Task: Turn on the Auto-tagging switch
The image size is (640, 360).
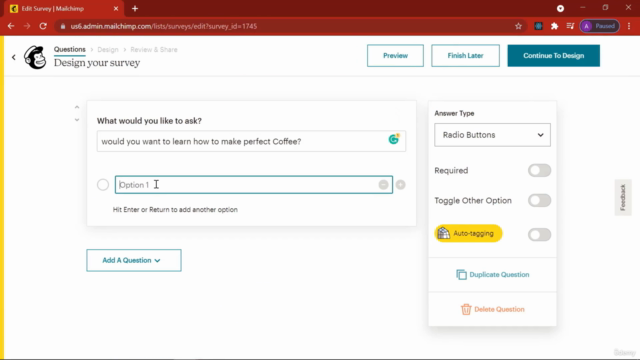Action: click(539, 235)
